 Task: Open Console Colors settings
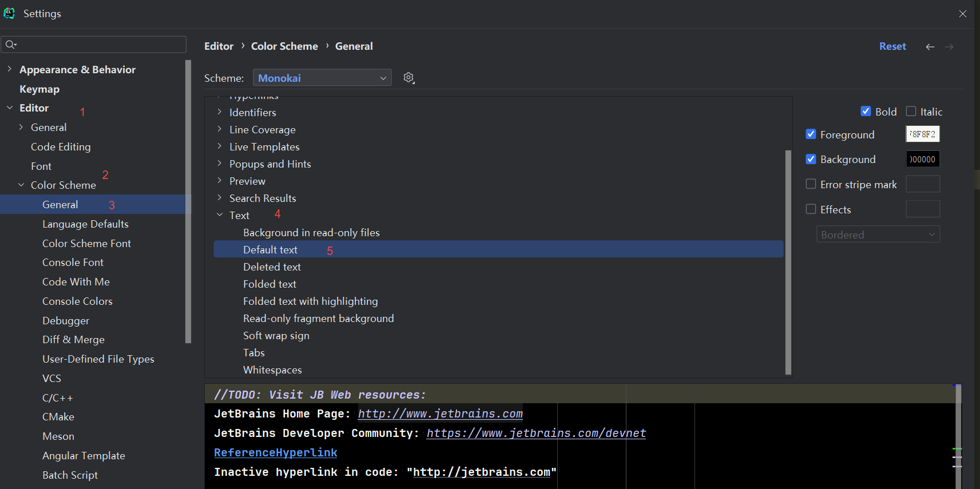click(x=77, y=301)
